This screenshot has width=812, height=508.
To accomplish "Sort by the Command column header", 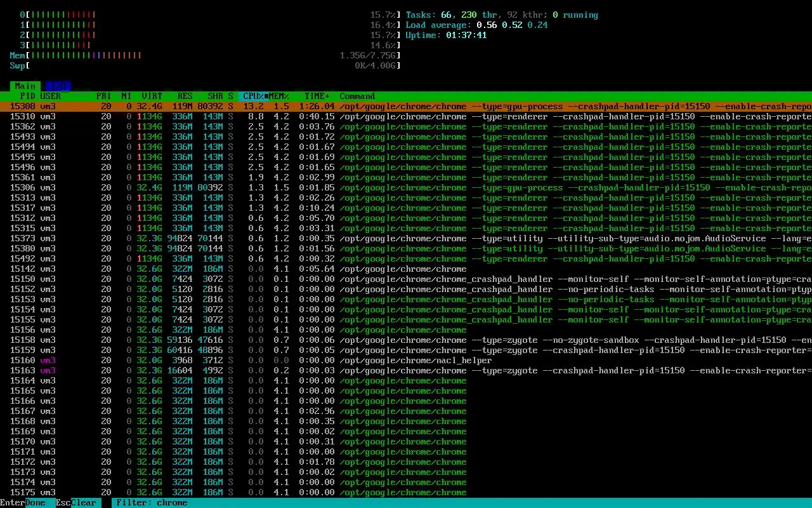I will click(357, 96).
